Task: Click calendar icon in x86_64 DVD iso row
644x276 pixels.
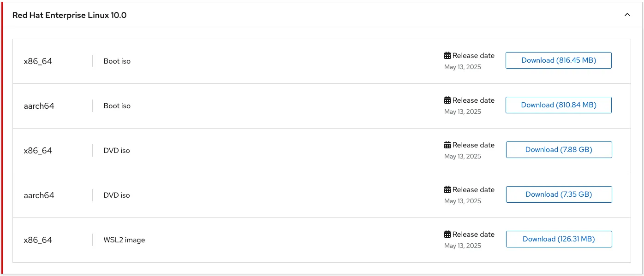Action: pyautogui.click(x=447, y=145)
